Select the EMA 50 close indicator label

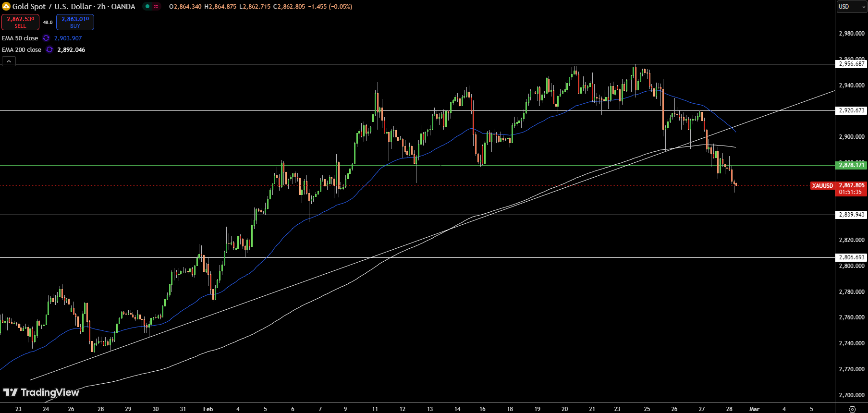(x=20, y=38)
